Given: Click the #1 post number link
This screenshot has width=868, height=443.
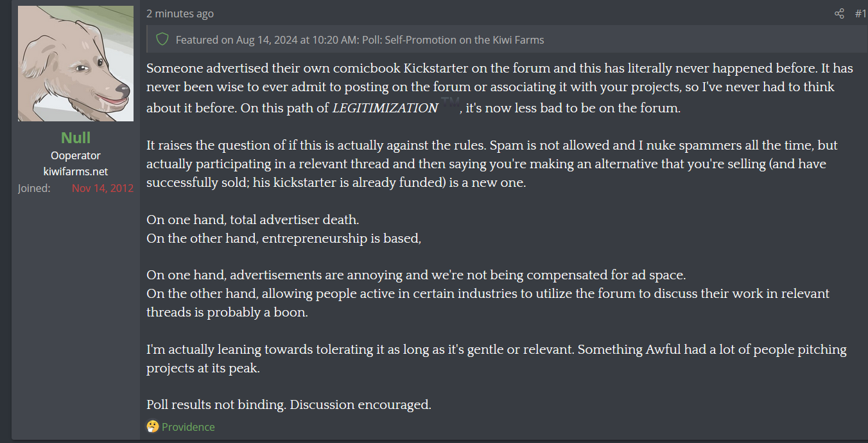Looking at the screenshot, I should coord(860,13).
